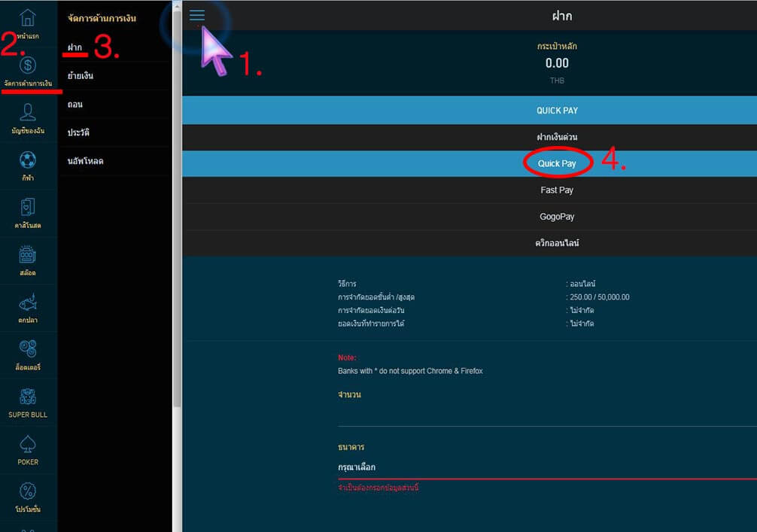
Task: Click the จัดการด้านการเงิน submenu heading
Action: [102, 18]
